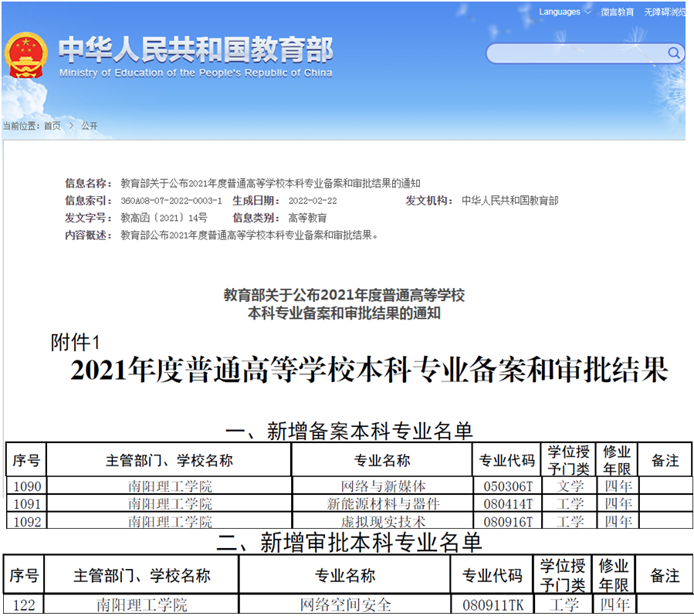Click major name 新能源材料与器件
The height and width of the screenshot is (616, 694).
[x=383, y=503]
